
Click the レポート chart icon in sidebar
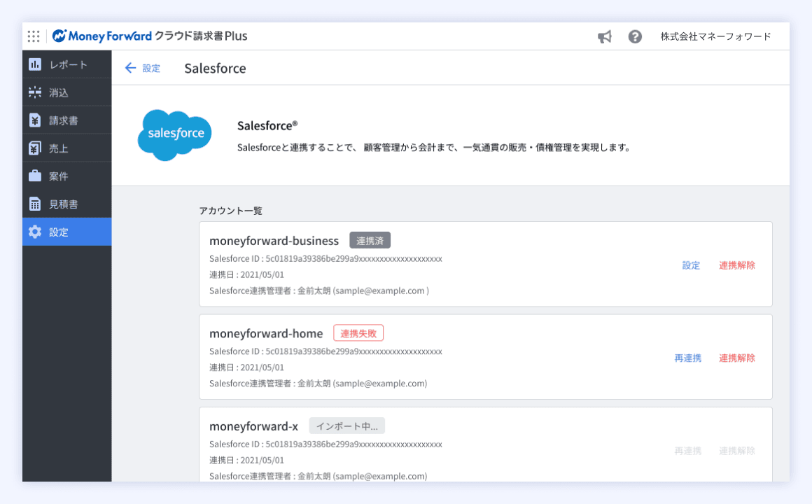click(x=35, y=64)
